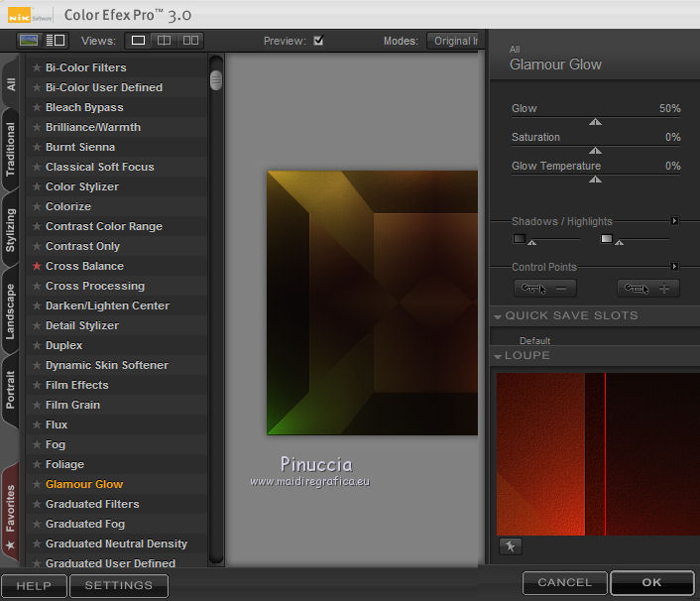
Task: Click the Cancel button
Action: [x=565, y=582]
